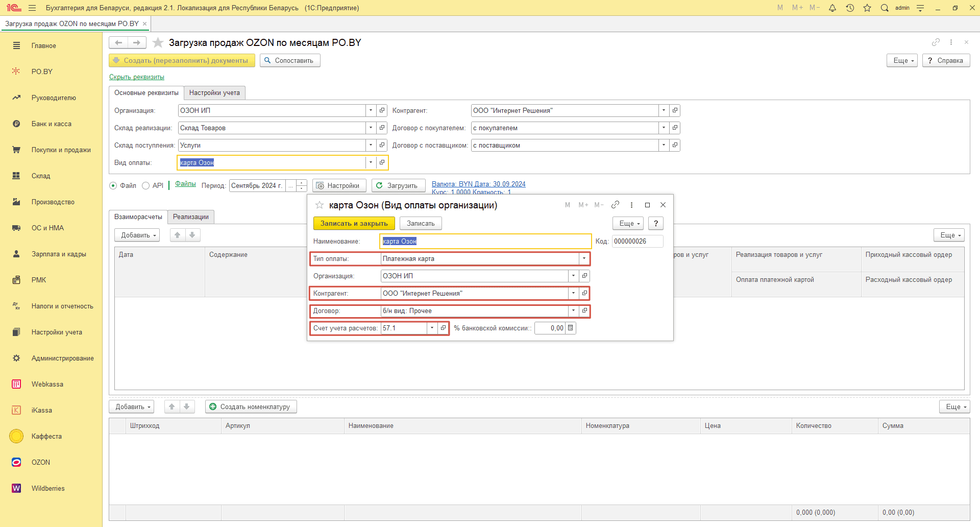Image resolution: width=980 pixels, height=527 pixels.
Task: Switch to Взаиморасчеты tab
Action: tap(138, 217)
